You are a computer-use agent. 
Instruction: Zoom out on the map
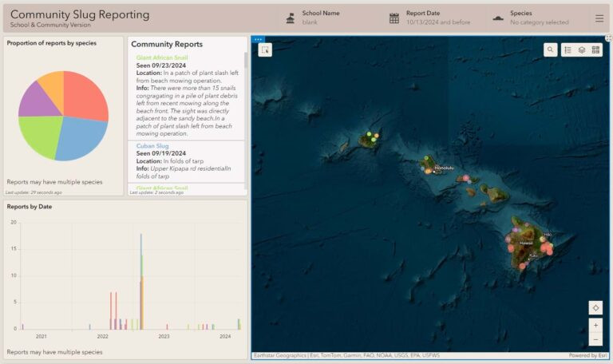(x=595, y=339)
